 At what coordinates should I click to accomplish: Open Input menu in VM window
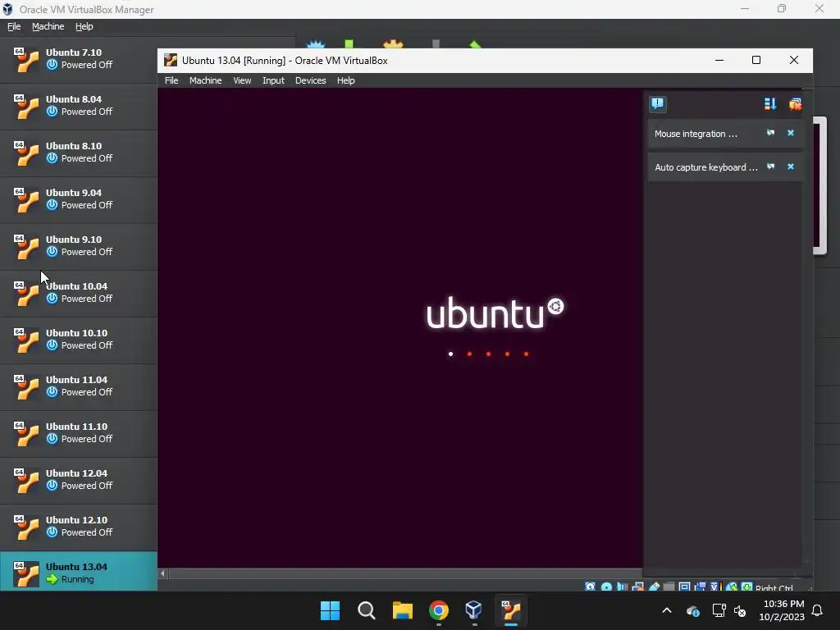[273, 80]
